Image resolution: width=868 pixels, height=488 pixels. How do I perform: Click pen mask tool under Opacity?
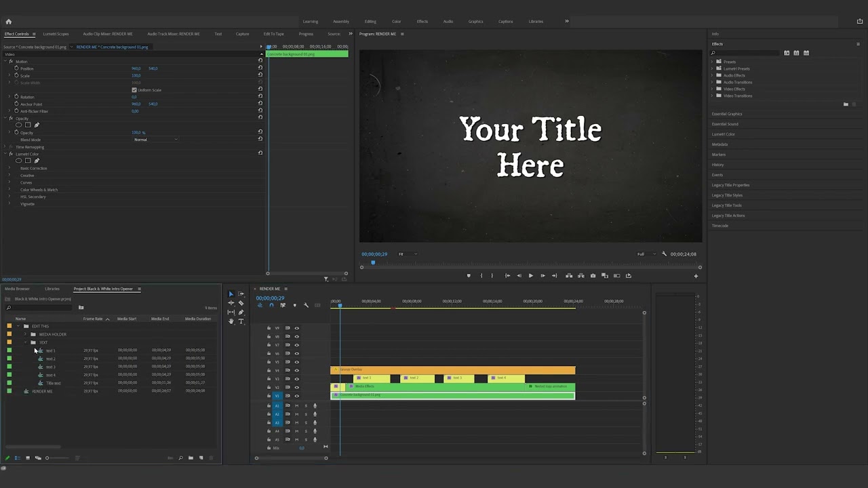pyautogui.click(x=37, y=125)
